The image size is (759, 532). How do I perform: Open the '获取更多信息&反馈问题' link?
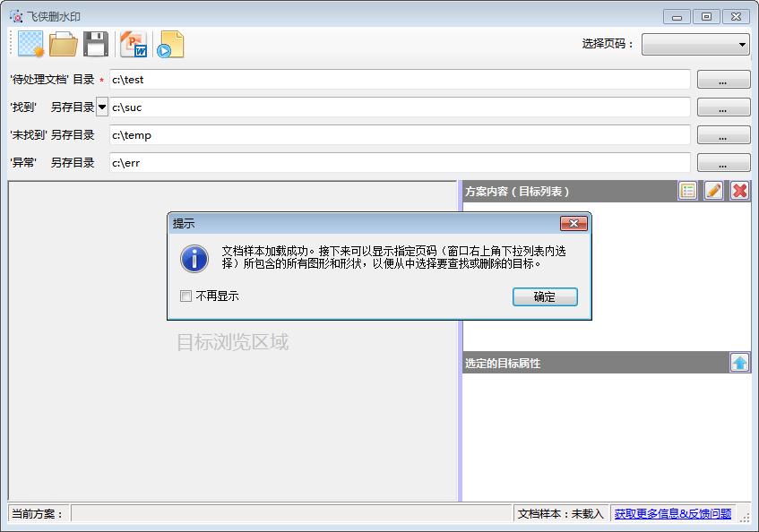672,514
